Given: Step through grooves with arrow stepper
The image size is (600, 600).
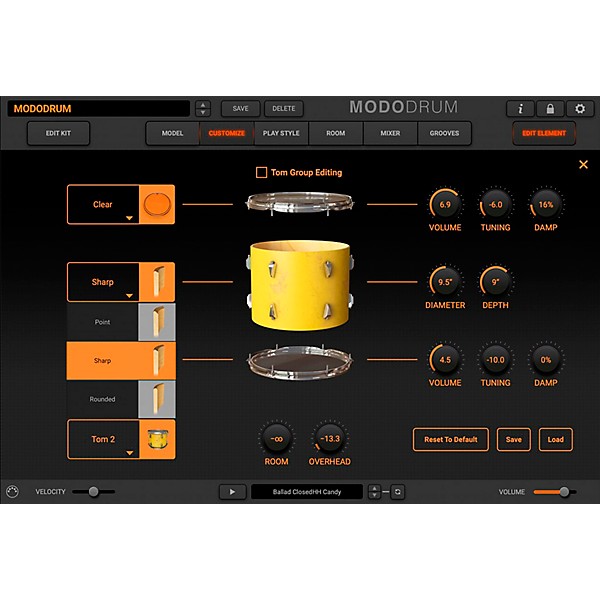Looking at the screenshot, I should click(374, 492).
